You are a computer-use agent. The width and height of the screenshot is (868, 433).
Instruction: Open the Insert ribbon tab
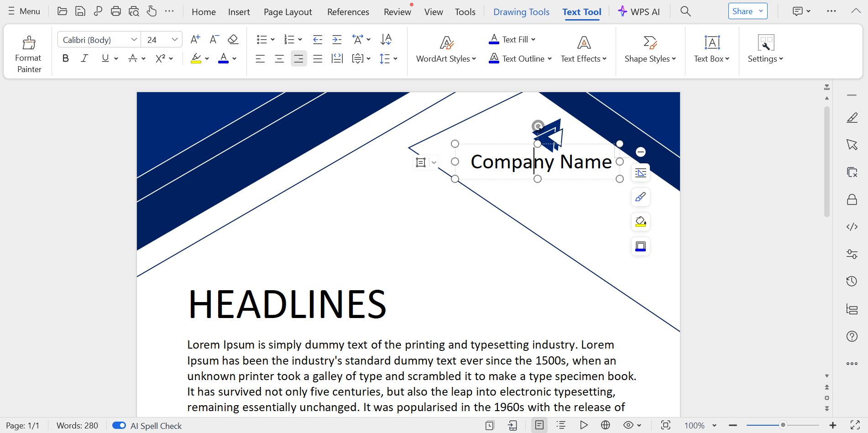239,11
